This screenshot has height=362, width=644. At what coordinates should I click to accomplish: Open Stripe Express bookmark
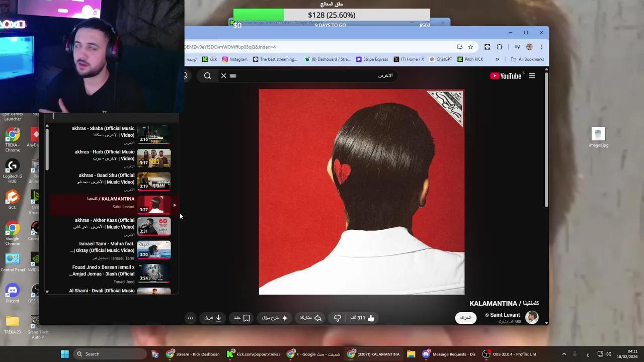pos(372,59)
